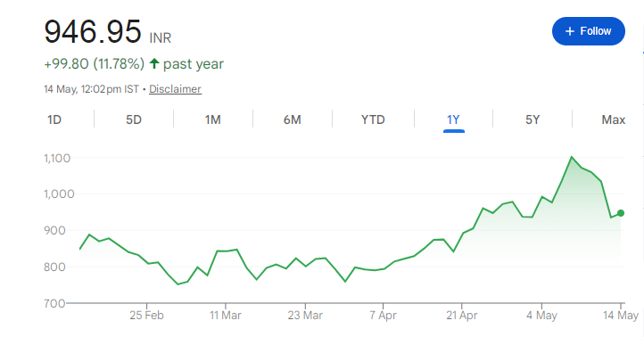Click the 700 axis label

(54, 303)
